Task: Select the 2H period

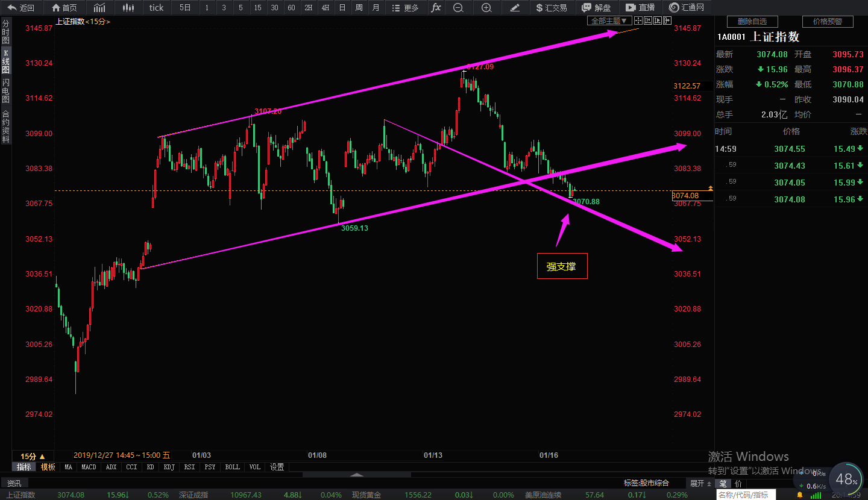Action: coord(308,8)
